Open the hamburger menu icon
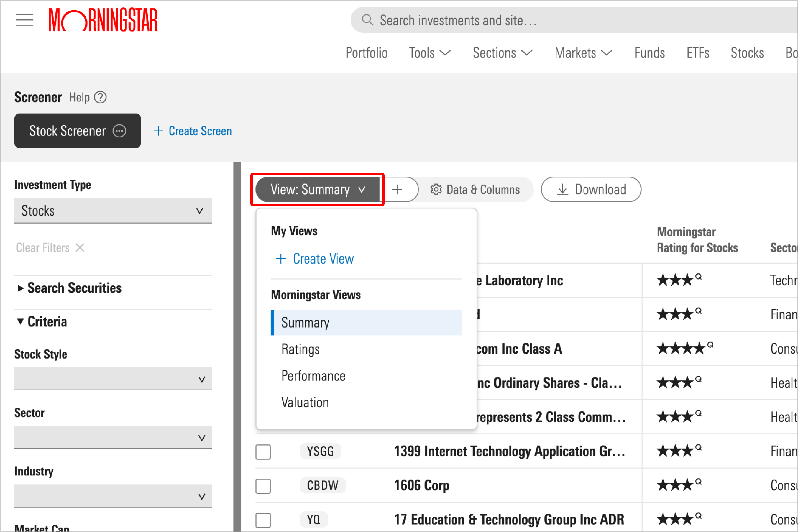This screenshot has width=798, height=532. (24, 20)
